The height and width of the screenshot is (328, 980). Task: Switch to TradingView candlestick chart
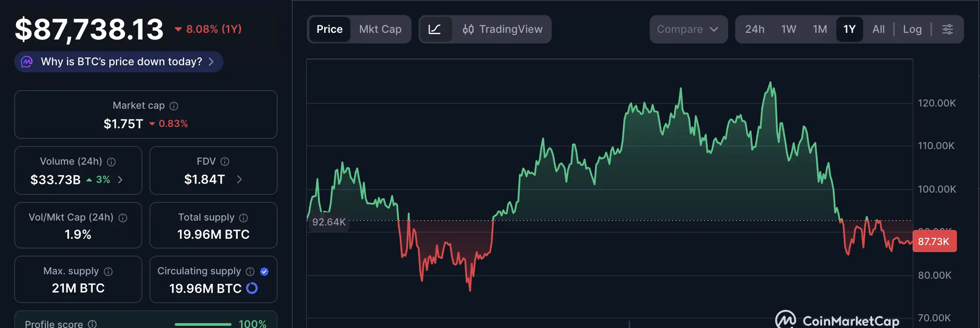point(503,29)
